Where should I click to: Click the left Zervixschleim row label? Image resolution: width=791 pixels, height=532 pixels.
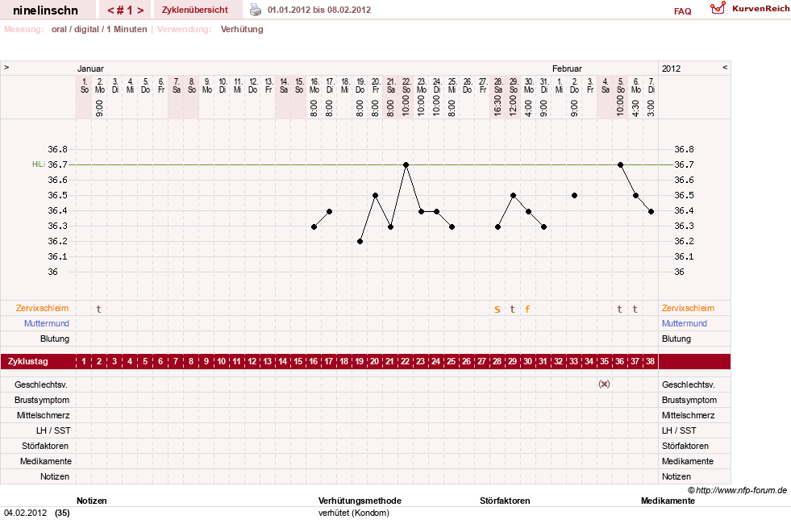(43, 308)
